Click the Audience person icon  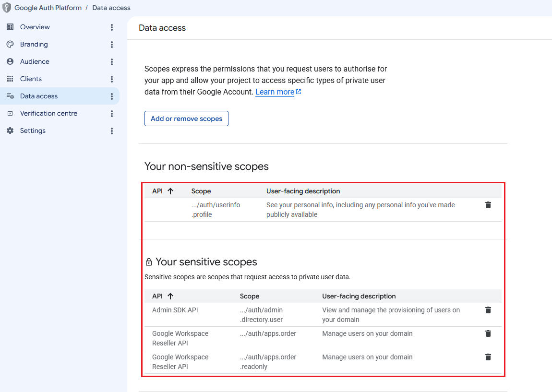tap(10, 61)
